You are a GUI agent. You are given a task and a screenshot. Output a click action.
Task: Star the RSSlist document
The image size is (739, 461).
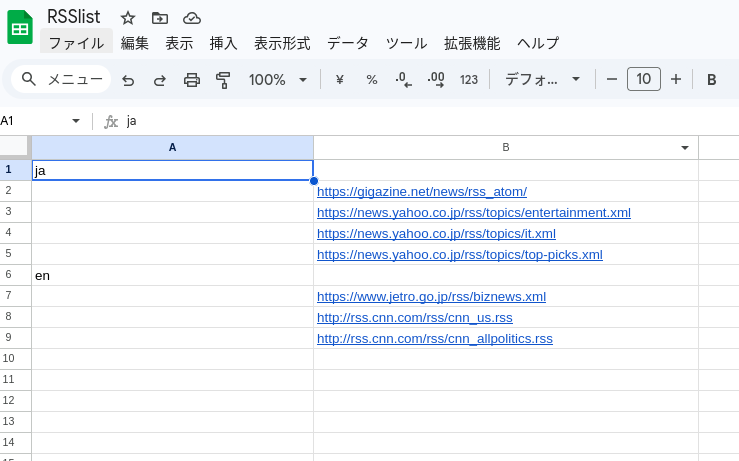point(128,18)
